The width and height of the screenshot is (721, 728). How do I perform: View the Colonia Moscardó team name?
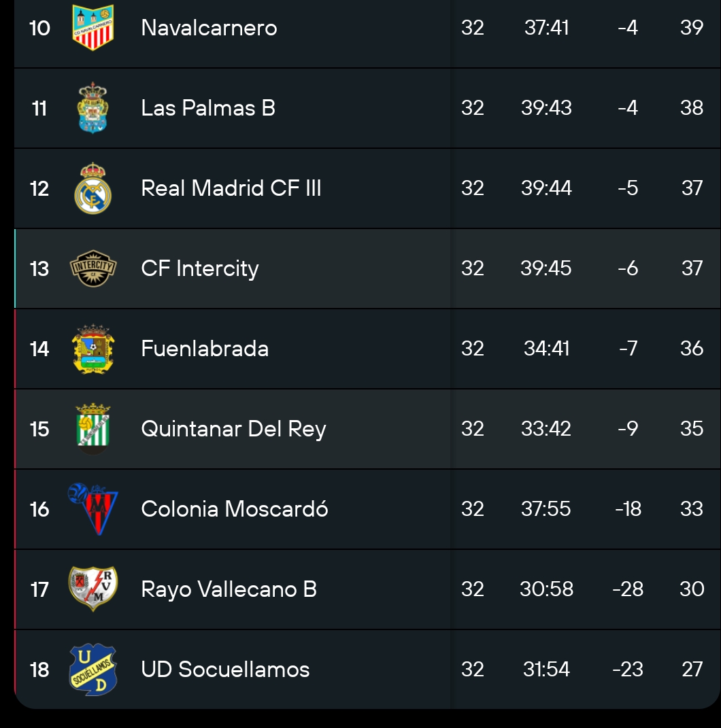tap(235, 509)
